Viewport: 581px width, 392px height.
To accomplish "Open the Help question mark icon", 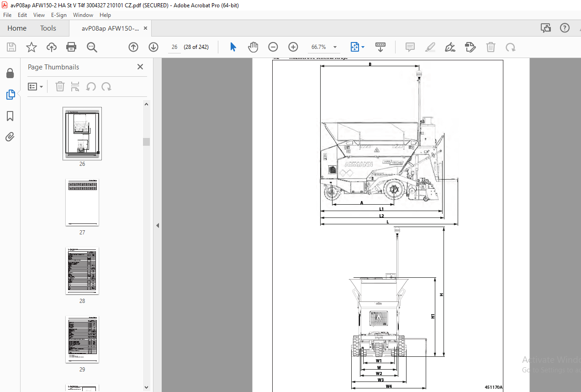I will click(565, 28).
